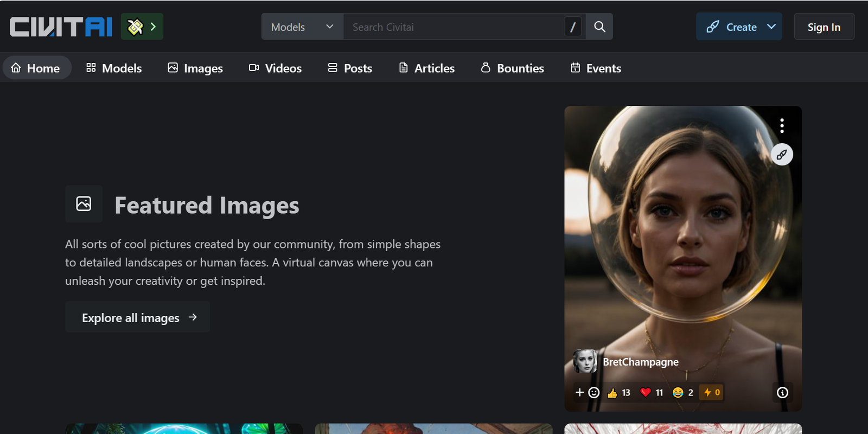Open BretChampagne's username link

coord(641,362)
